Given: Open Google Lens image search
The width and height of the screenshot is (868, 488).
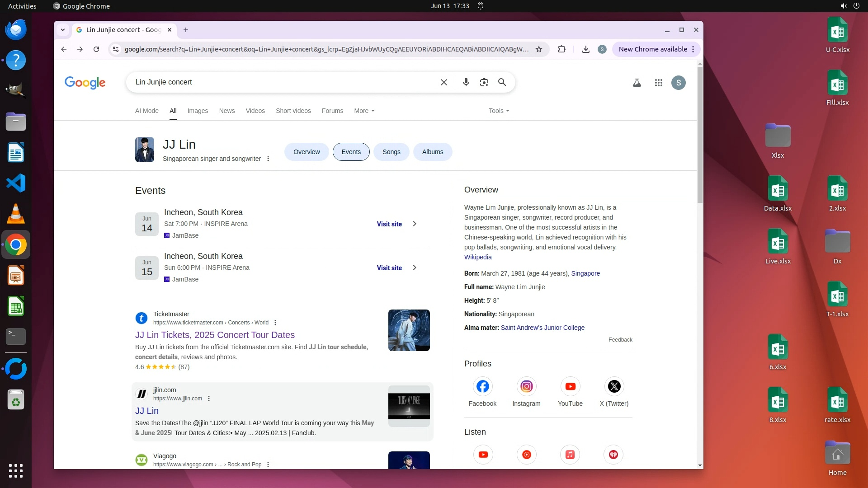Looking at the screenshot, I should pyautogui.click(x=484, y=82).
